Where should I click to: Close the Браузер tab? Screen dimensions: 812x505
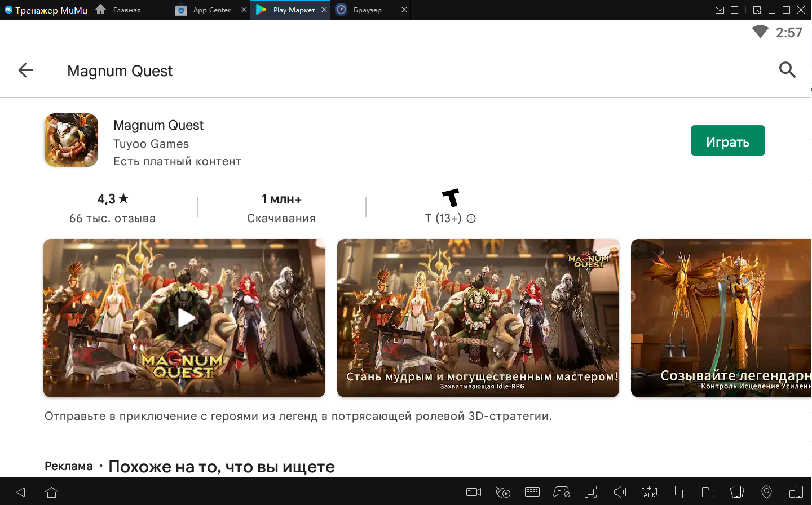[404, 10]
